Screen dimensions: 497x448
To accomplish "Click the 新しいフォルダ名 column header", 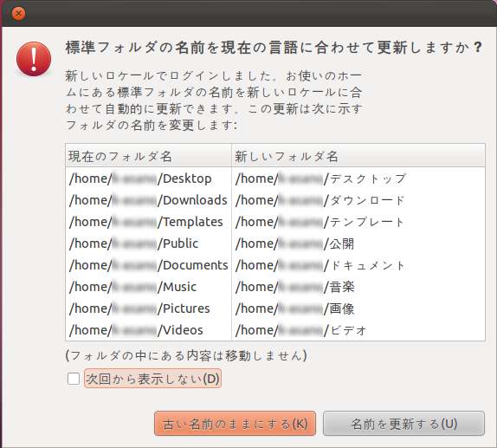I will 358,155.
